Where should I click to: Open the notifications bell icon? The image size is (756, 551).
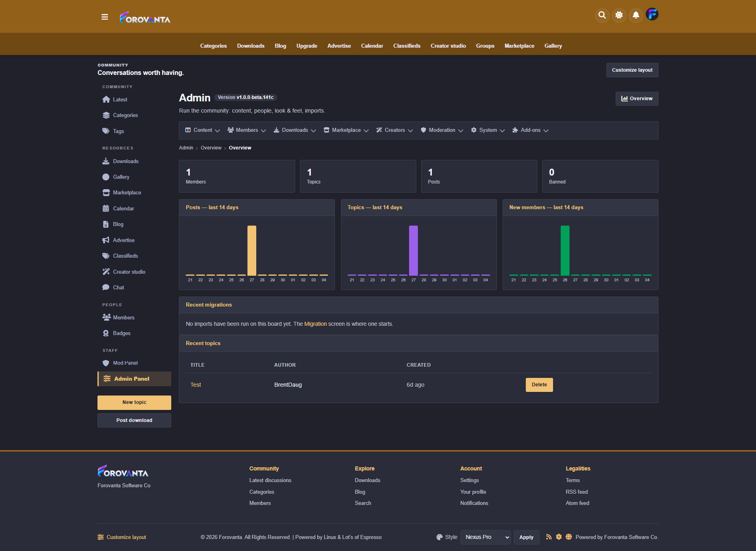pyautogui.click(x=636, y=15)
